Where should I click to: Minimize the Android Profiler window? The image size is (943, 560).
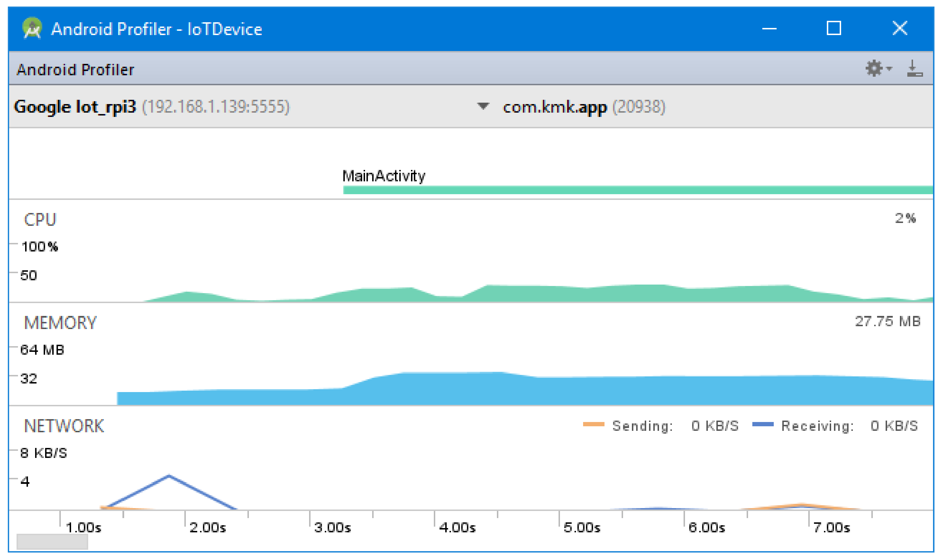tap(769, 28)
